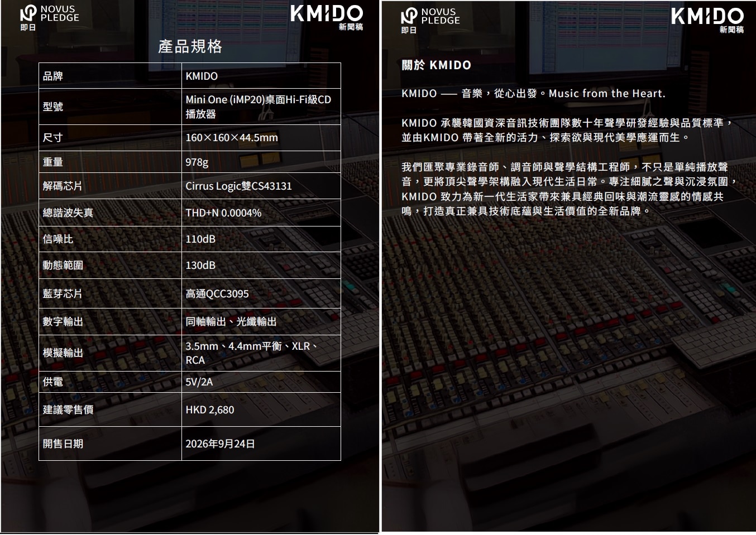Click the 解碼芯片 row label
Image resolution: width=756 pixels, height=535 pixels.
pos(63,186)
